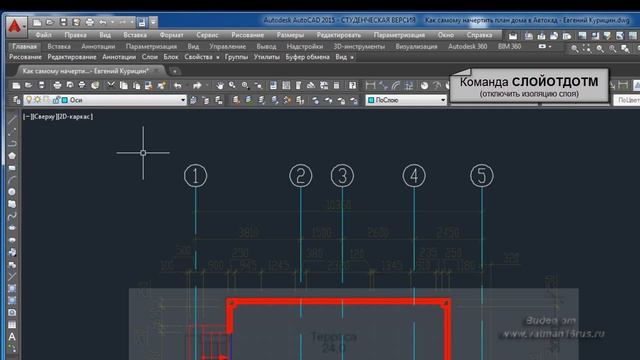Viewport: 640px width, 360px height.
Task: Open the Формат menu
Action: 171,35
